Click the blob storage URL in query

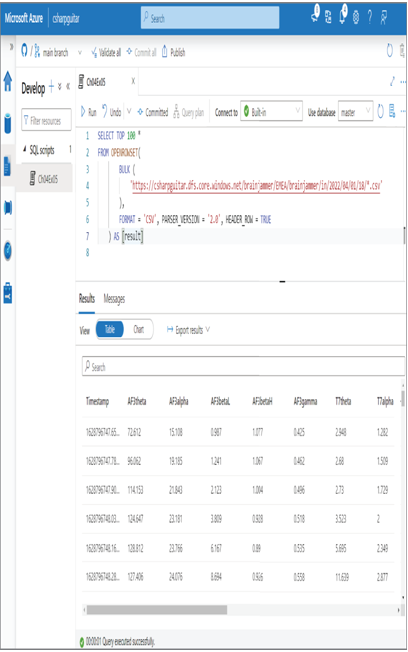[256, 185]
